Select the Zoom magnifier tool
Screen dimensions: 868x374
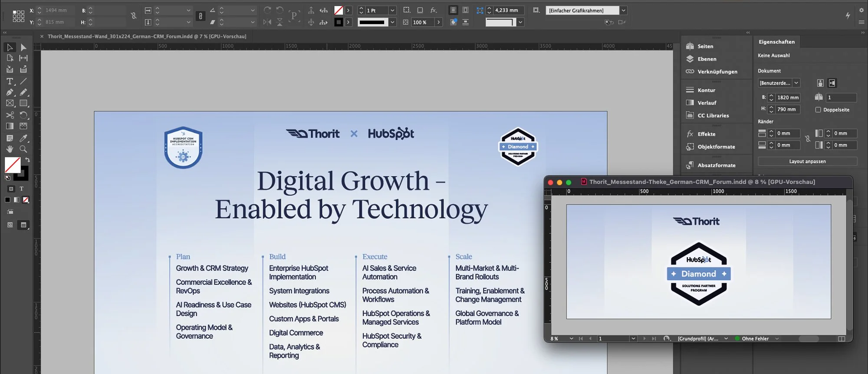(x=23, y=149)
